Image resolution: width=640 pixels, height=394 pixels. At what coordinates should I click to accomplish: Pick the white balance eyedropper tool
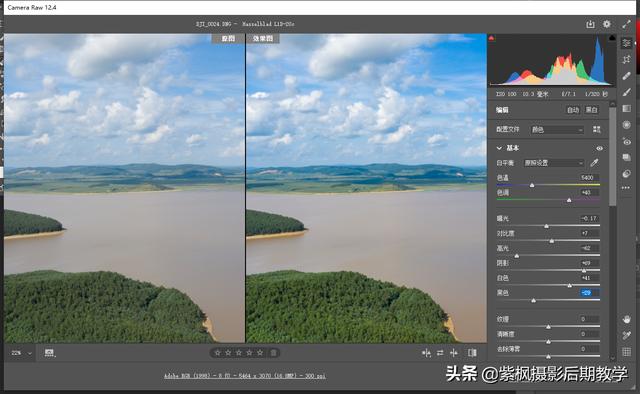click(594, 163)
